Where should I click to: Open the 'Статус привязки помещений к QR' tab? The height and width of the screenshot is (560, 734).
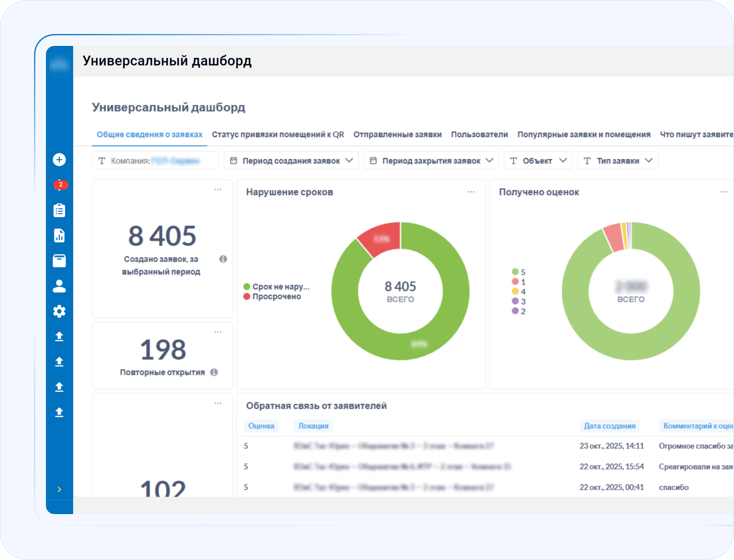tap(278, 134)
